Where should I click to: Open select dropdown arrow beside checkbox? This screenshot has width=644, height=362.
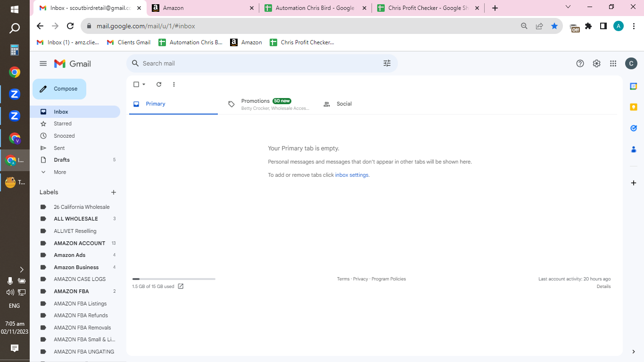[x=144, y=84]
